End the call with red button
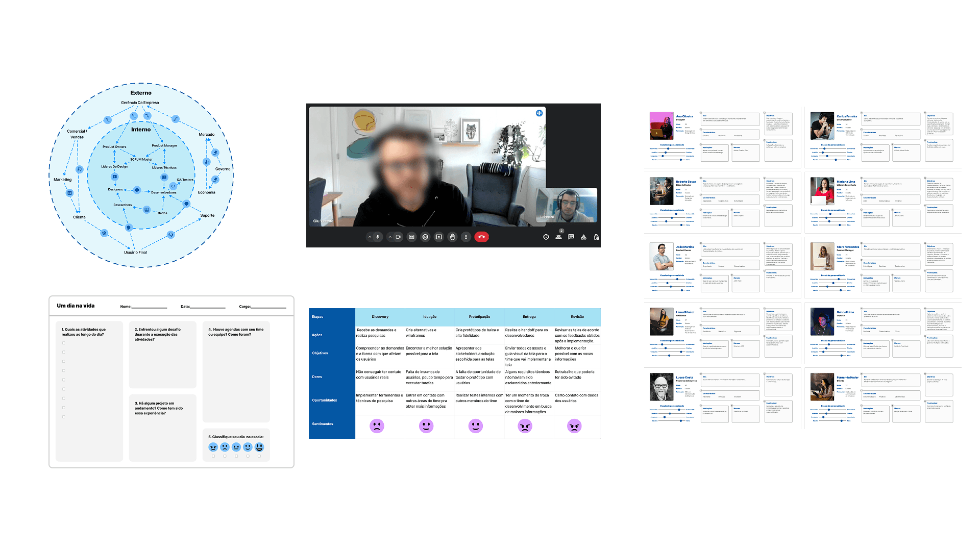Image resolution: width=980 pixels, height=551 pixels. pos(481,237)
